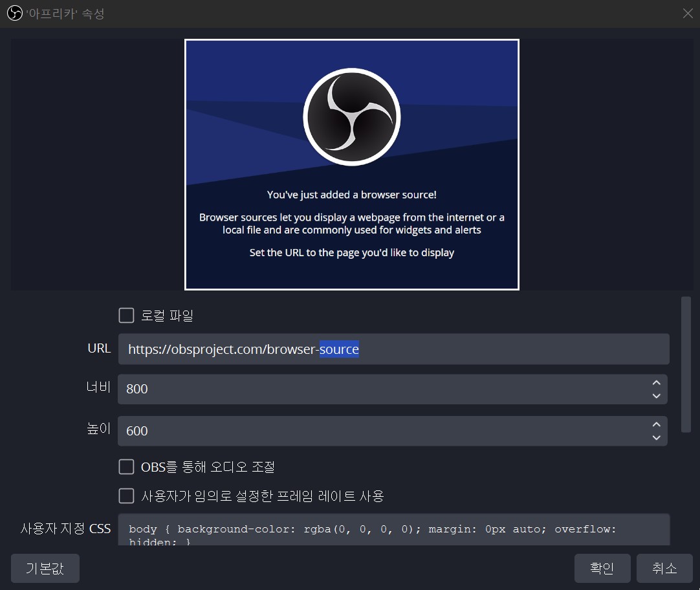Click 'Set the URL to the page you'd like to display'
Screen dimensions: 700x590
point(352,252)
